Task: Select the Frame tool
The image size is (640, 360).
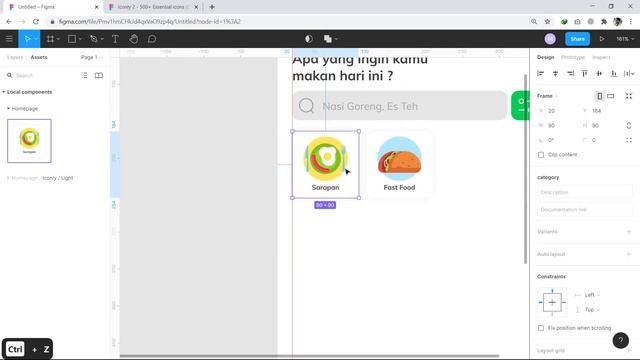Action: tap(50, 39)
